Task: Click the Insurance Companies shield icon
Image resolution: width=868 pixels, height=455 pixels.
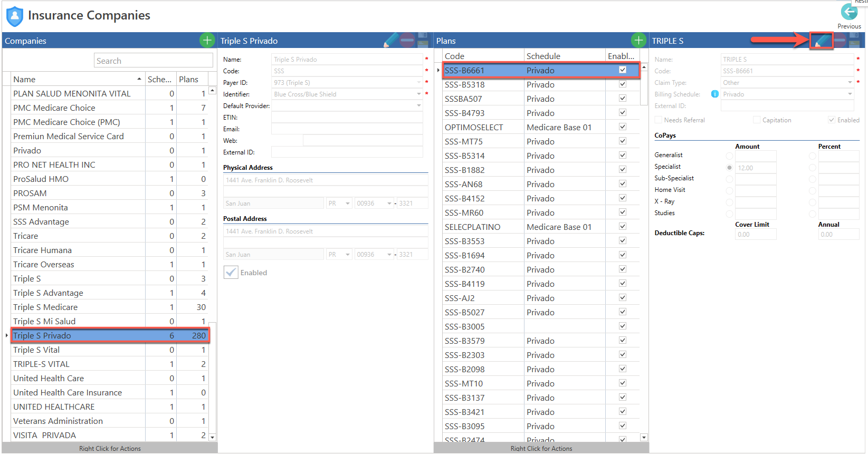Action: coord(15,16)
